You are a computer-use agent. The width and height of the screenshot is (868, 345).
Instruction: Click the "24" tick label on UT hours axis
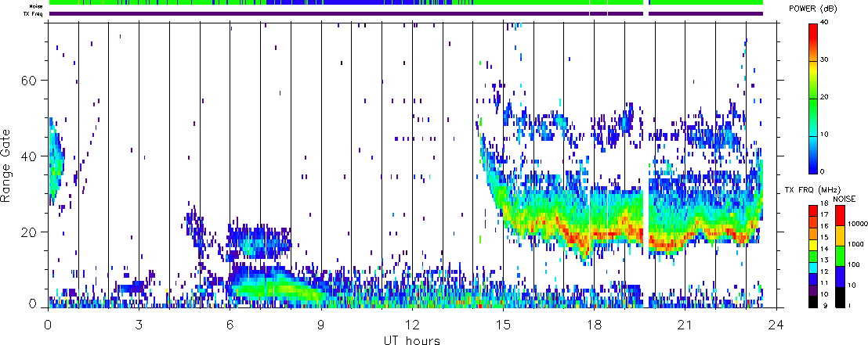[x=776, y=324]
